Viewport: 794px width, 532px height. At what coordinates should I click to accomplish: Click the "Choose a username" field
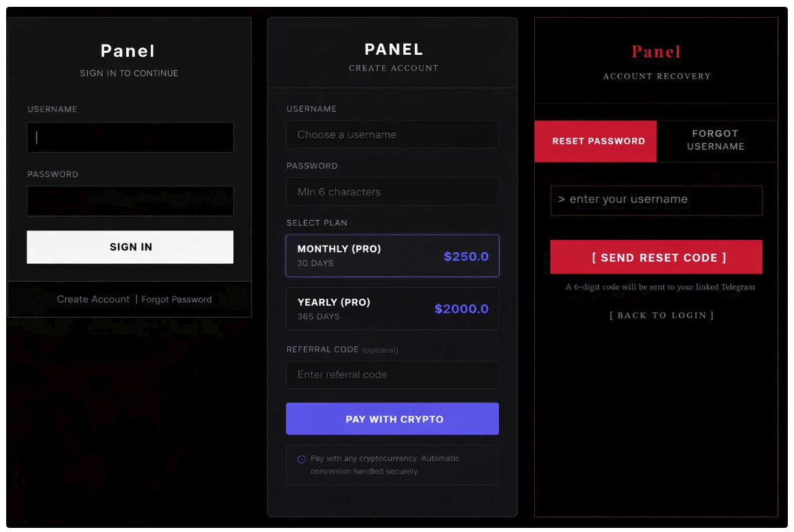point(392,134)
